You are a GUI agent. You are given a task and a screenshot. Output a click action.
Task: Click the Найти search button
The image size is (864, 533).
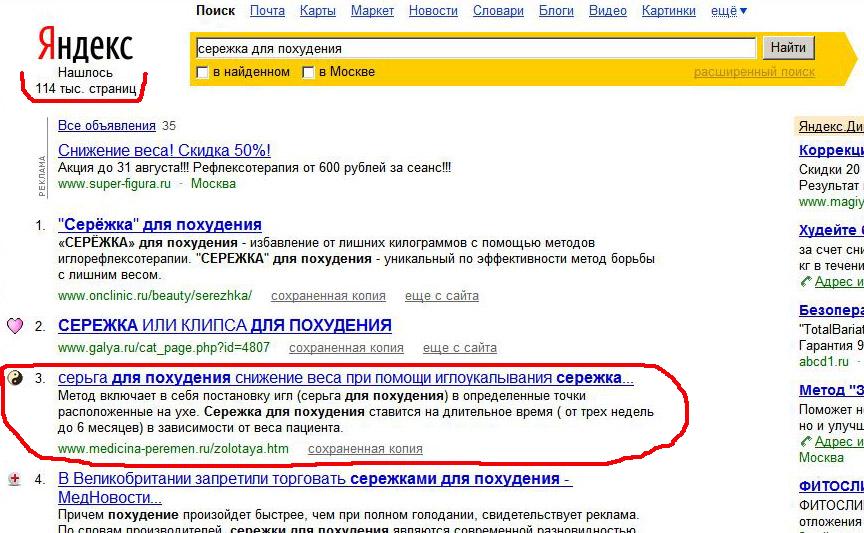coord(788,48)
